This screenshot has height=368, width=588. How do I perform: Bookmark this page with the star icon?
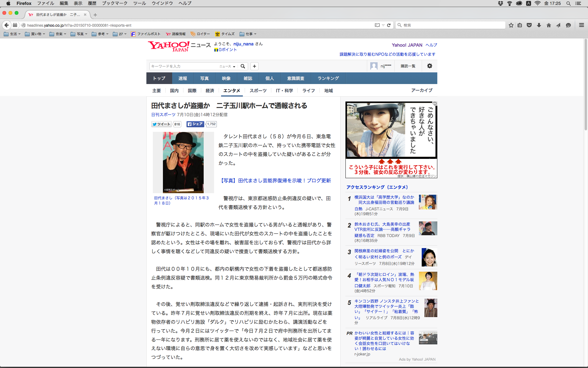511,25
